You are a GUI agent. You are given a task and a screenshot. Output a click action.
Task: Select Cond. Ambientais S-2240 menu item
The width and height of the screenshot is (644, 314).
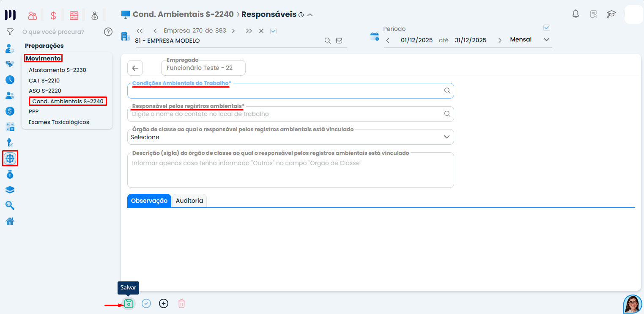tap(68, 101)
